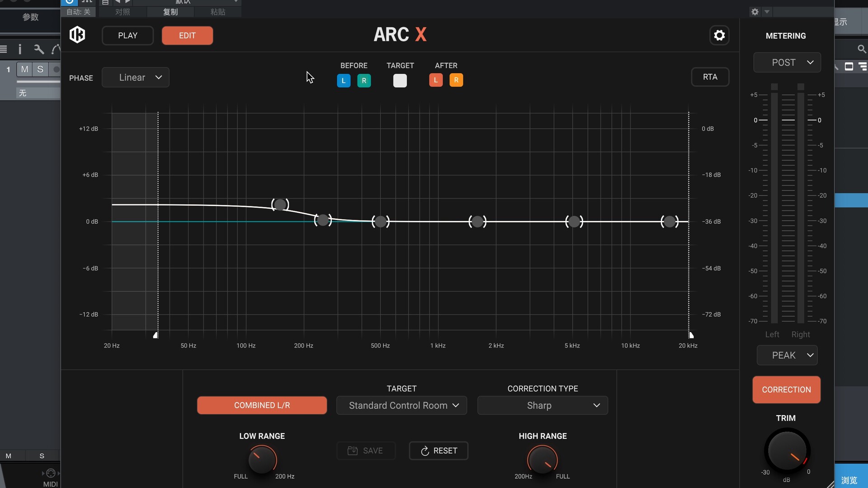
Task: Switch to PLAY mode tab
Action: pyautogui.click(x=127, y=35)
